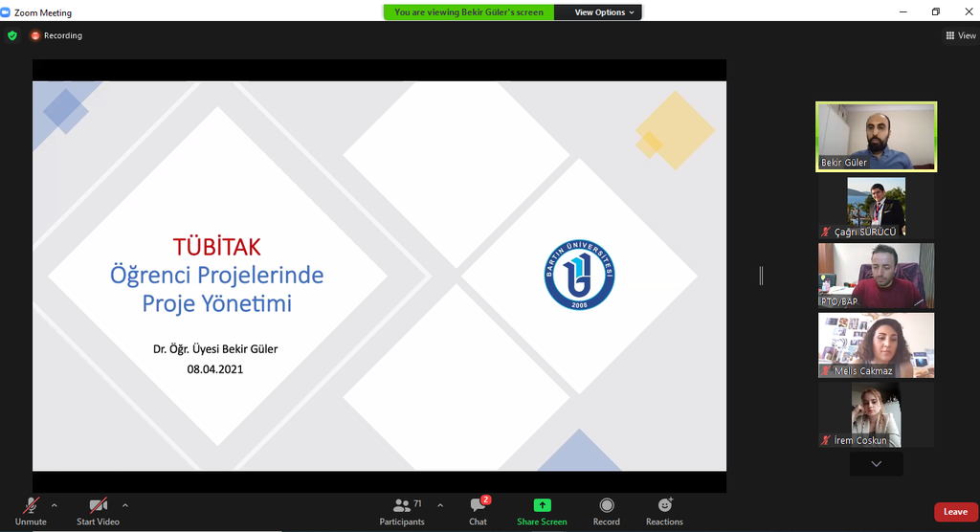Toggle Start Video camera
This screenshot has height=532, width=980.
point(98,506)
